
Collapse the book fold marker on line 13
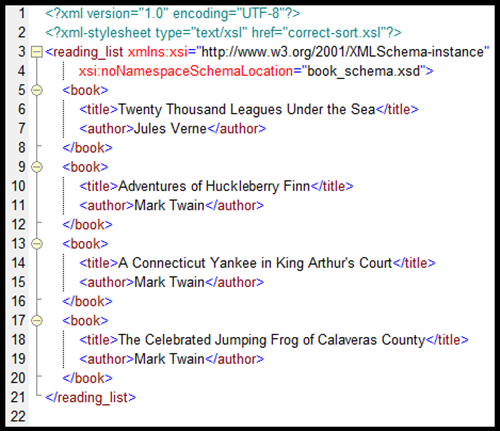point(37,244)
